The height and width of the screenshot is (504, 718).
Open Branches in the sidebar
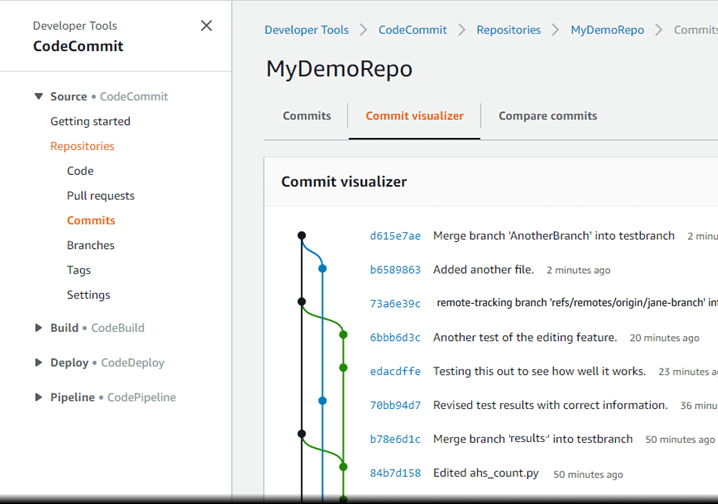click(91, 245)
